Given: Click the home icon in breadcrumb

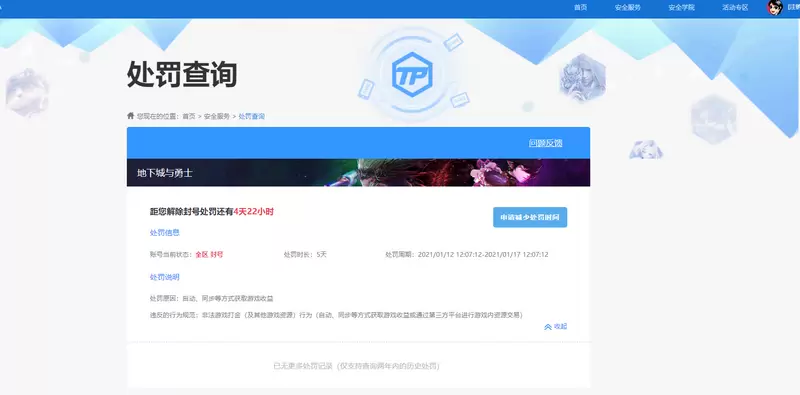Looking at the screenshot, I should click(131, 116).
